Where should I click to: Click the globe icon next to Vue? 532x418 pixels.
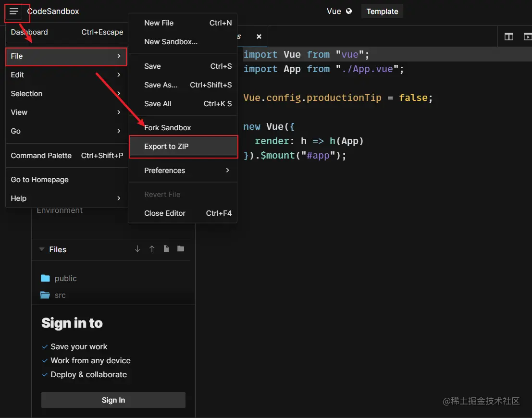[x=349, y=11]
